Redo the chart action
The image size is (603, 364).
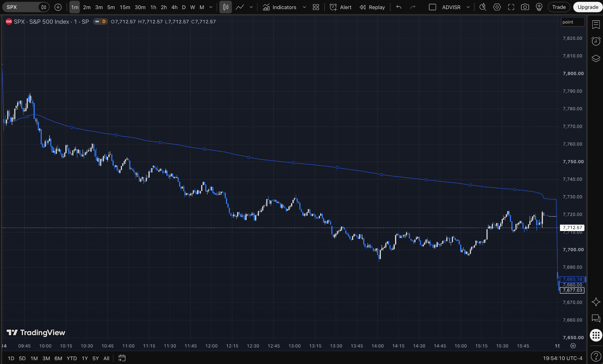(413, 7)
